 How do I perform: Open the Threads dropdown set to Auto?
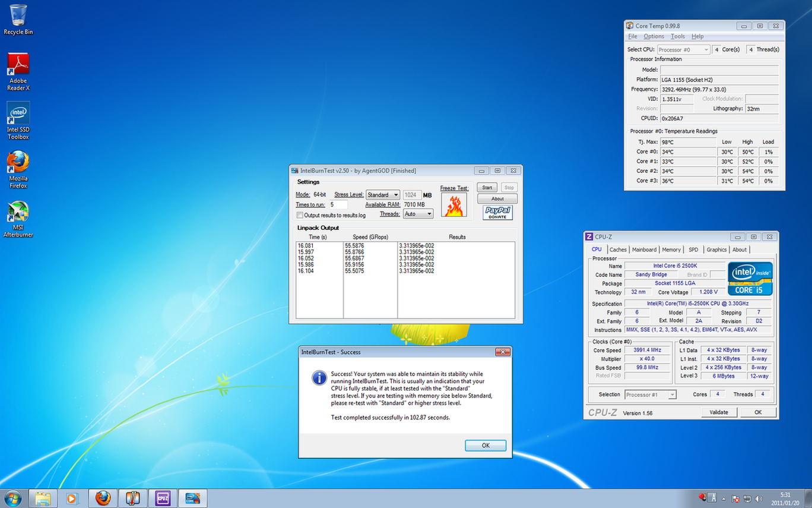418,214
